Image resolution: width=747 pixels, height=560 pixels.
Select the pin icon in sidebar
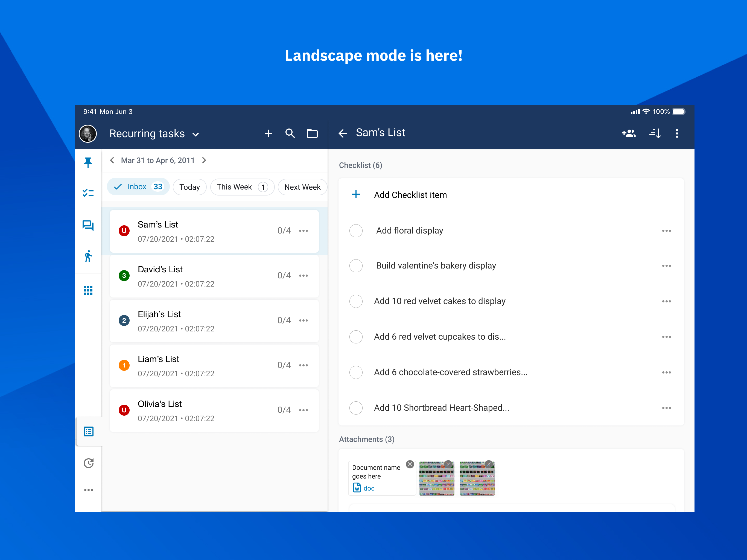(x=88, y=162)
